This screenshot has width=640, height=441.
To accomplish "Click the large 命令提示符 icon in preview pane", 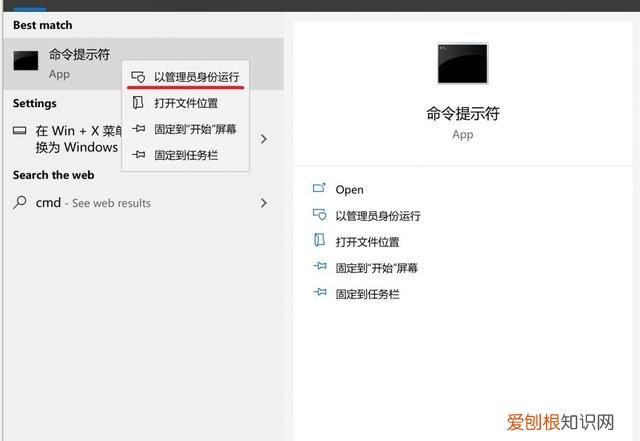I will [462, 64].
